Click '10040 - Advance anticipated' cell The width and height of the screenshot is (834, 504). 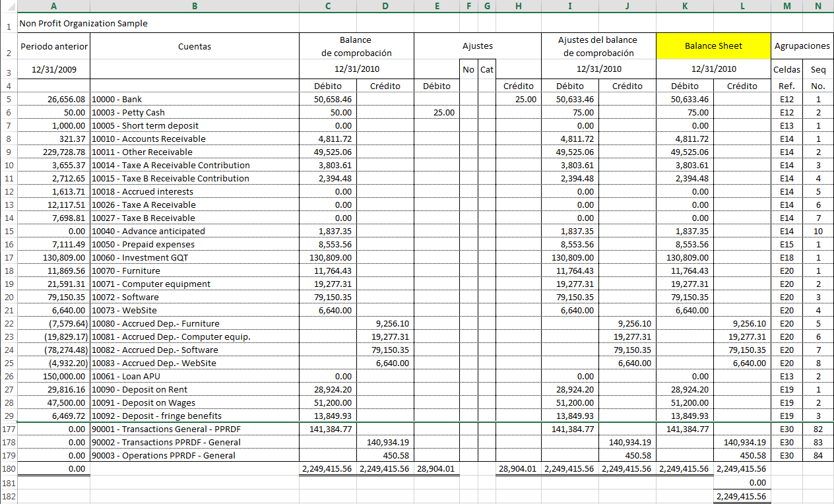pos(194,231)
